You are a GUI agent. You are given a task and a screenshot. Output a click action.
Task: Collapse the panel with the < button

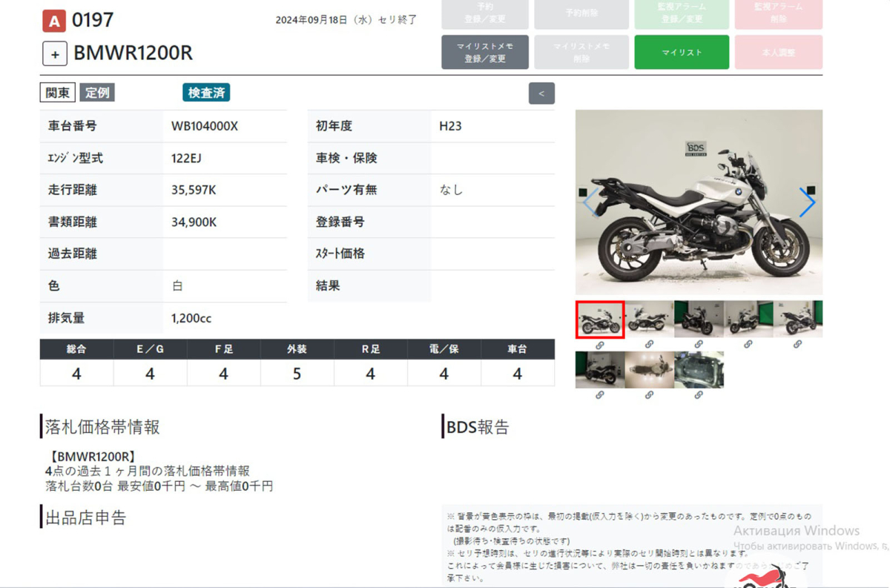(x=541, y=93)
